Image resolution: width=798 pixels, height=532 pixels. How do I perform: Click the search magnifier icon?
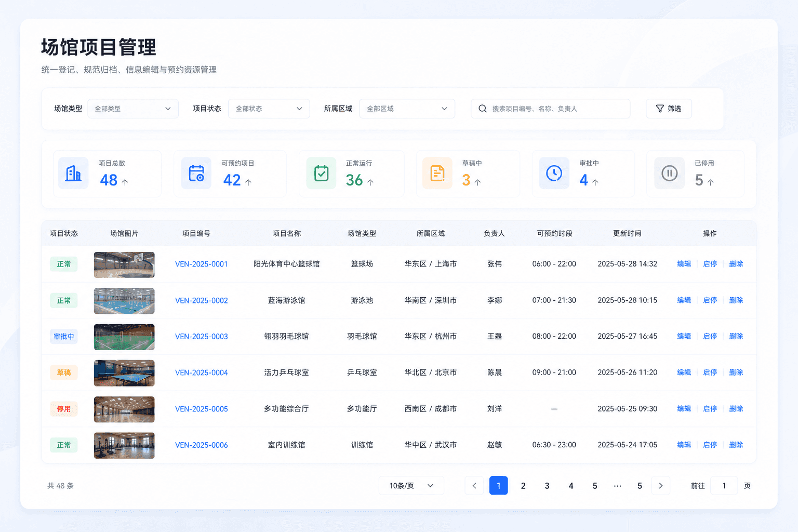(x=483, y=109)
